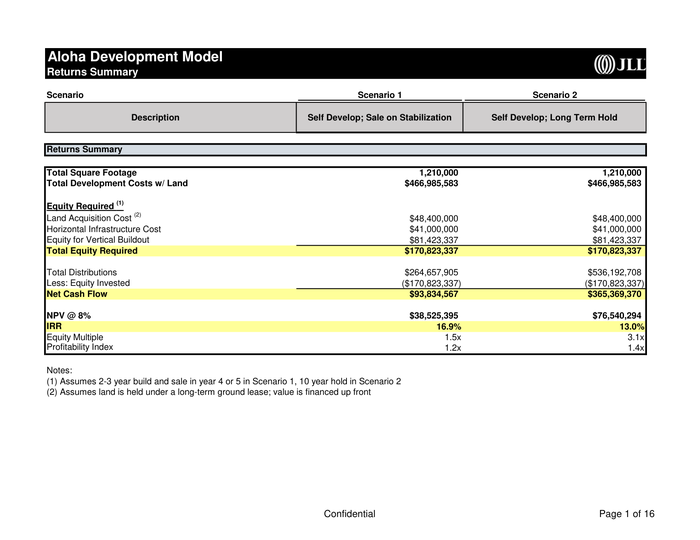Click the 'Description' header cell
This screenshot has height=540, width=700.
click(171, 117)
